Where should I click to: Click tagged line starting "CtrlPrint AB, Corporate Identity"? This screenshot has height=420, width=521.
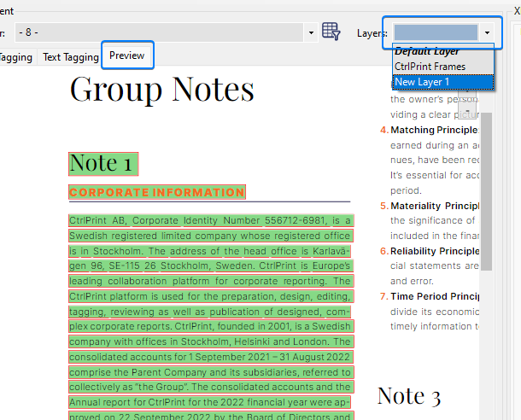coord(210,220)
